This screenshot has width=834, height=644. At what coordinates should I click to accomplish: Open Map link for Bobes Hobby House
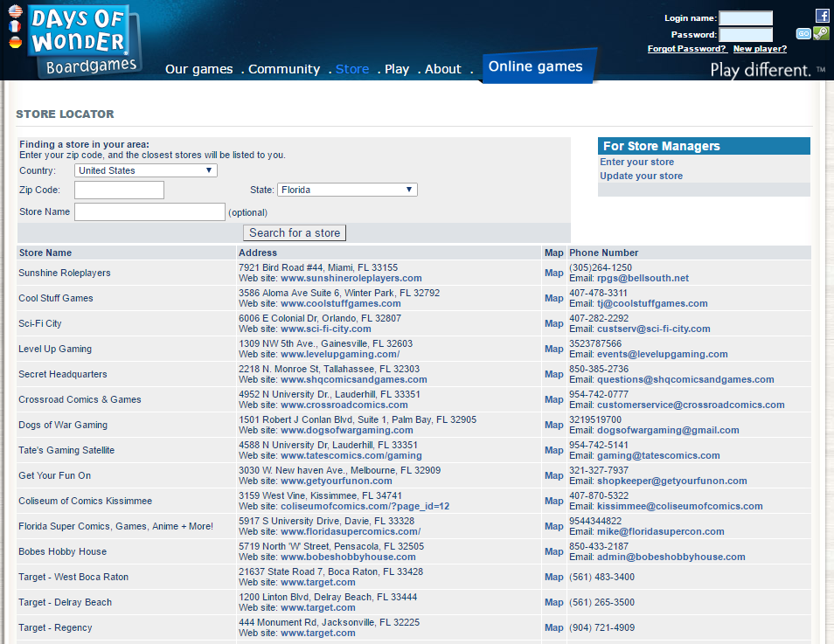[x=553, y=551]
